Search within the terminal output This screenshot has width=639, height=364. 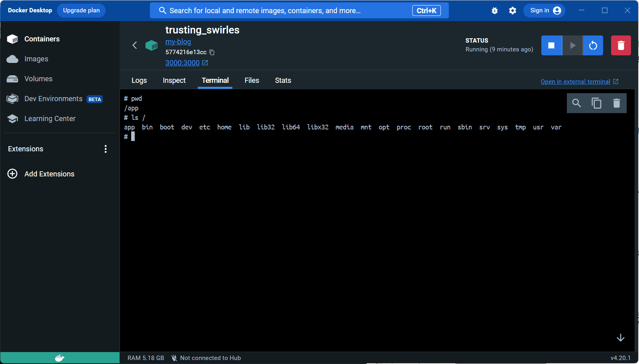pyautogui.click(x=576, y=103)
